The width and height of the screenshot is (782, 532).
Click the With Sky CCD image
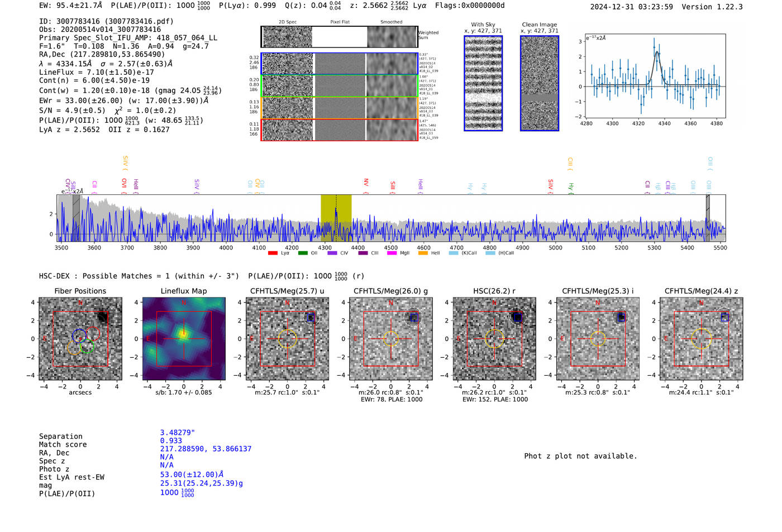[483, 83]
